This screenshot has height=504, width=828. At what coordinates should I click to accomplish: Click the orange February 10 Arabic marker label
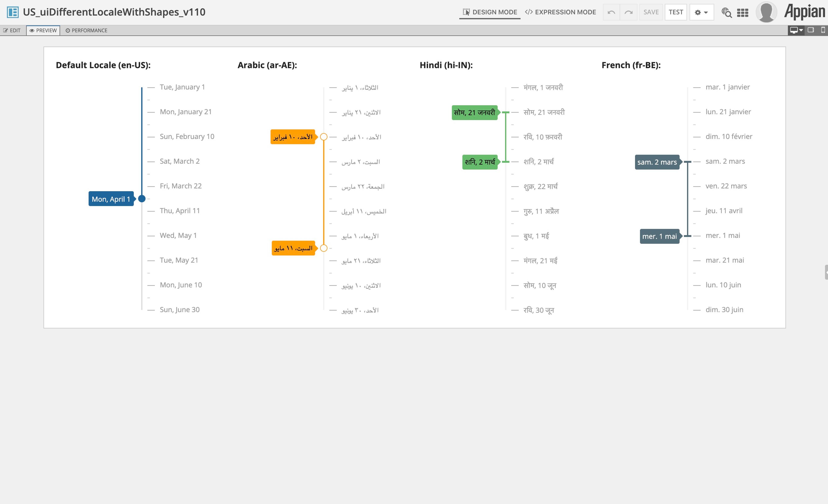point(293,137)
